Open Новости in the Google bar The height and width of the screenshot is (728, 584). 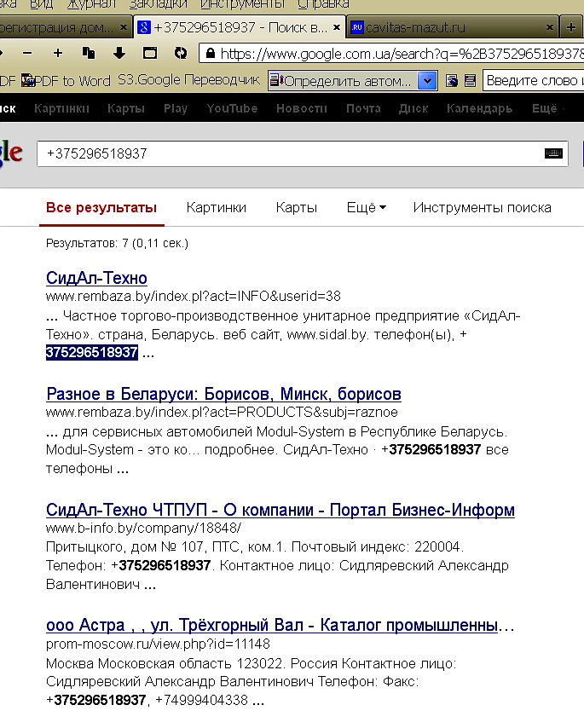coord(302,108)
